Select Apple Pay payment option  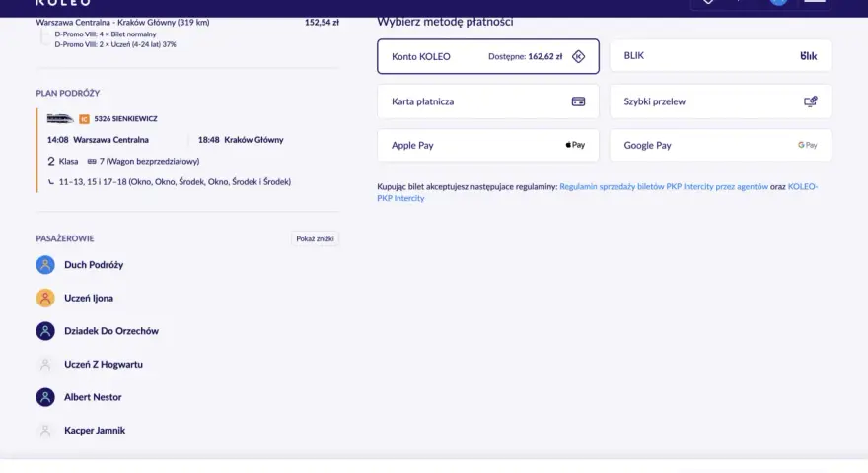click(x=487, y=145)
